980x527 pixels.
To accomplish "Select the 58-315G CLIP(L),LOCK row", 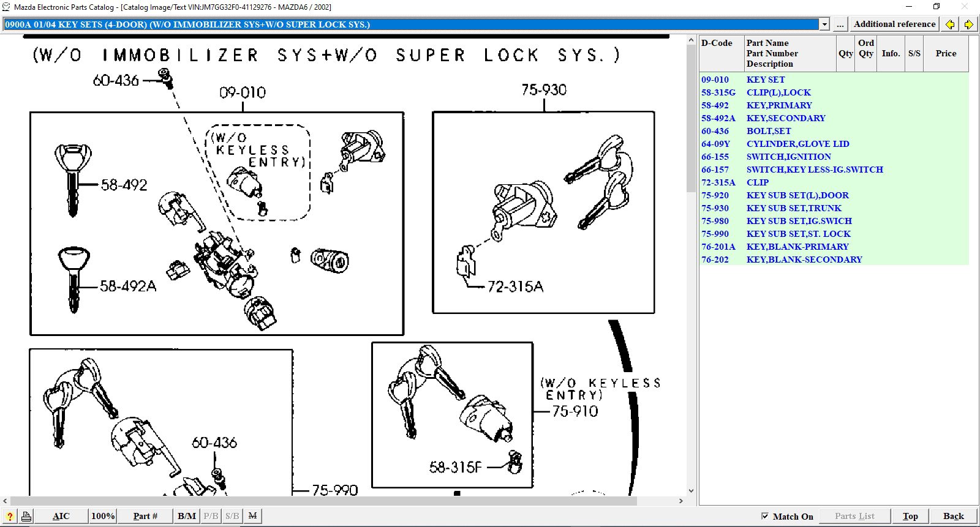I will [834, 92].
